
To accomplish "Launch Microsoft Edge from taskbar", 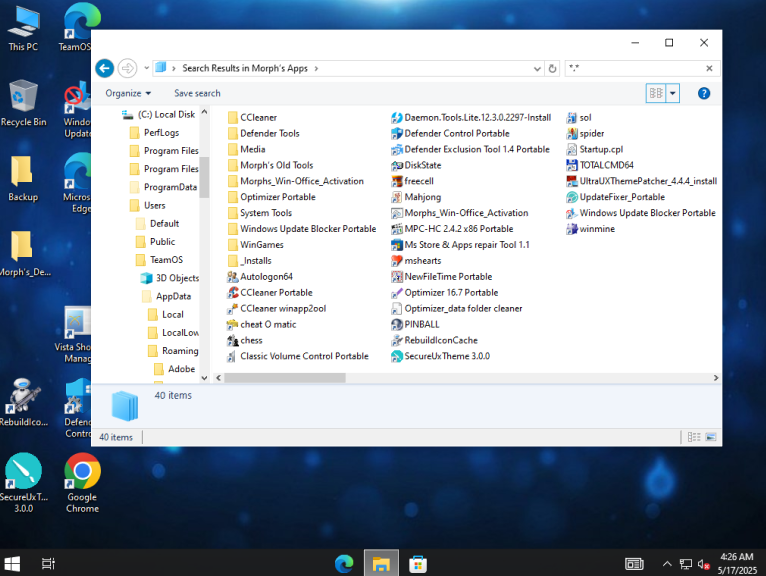I will pyautogui.click(x=344, y=564).
